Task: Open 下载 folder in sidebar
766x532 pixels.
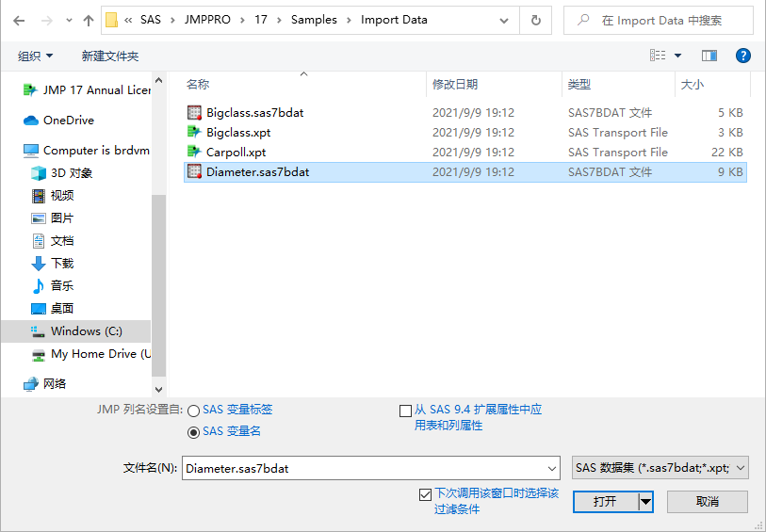Action: point(52,264)
